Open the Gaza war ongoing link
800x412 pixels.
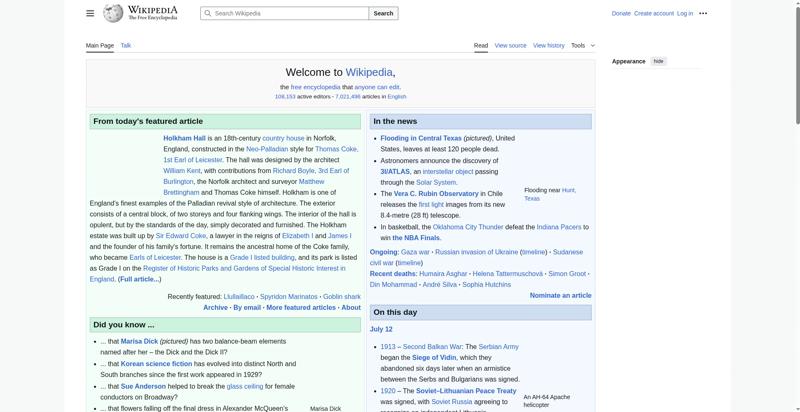(415, 252)
